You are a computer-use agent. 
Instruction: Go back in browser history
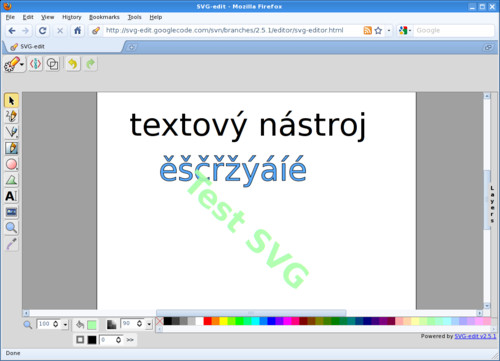pyautogui.click(x=12, y=31)
